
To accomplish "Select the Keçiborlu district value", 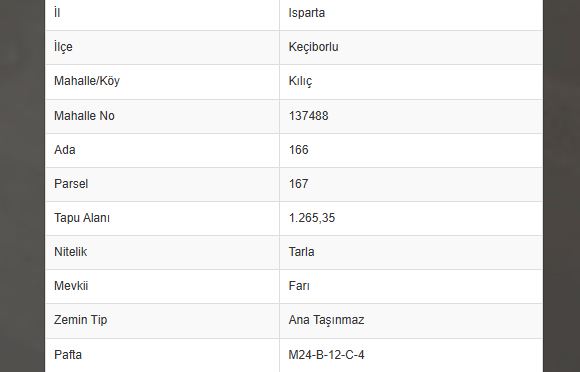I will pos(313,47).
